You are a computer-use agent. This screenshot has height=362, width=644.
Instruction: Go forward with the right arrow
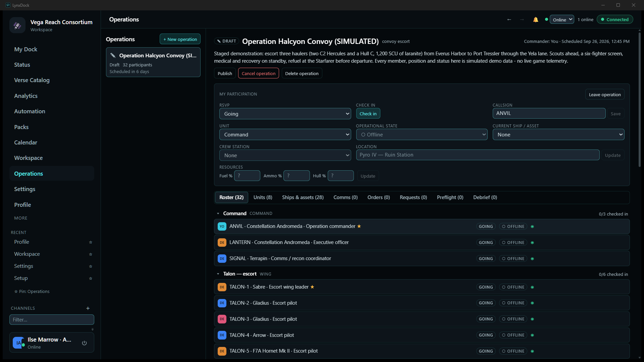tap(522, 20)
